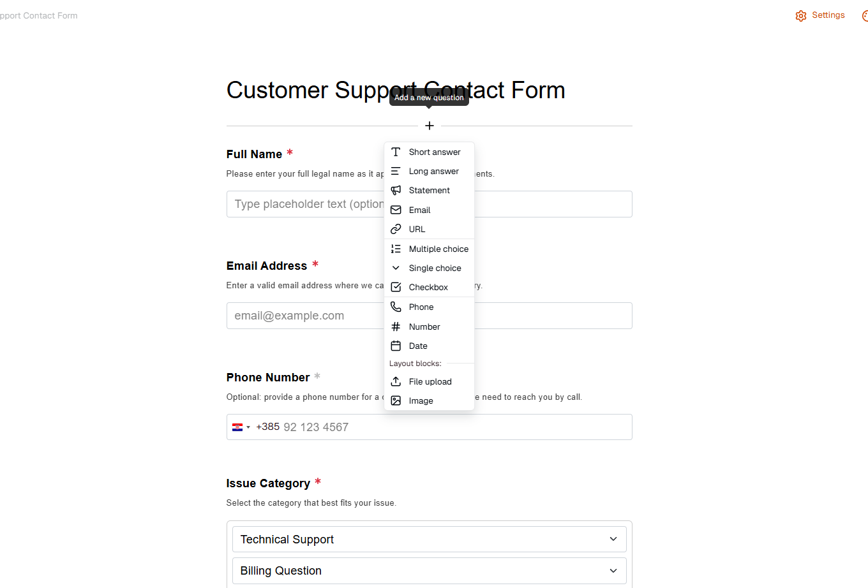Click the plus button to add a question
The image size is (868, 588).
point(429,126)
